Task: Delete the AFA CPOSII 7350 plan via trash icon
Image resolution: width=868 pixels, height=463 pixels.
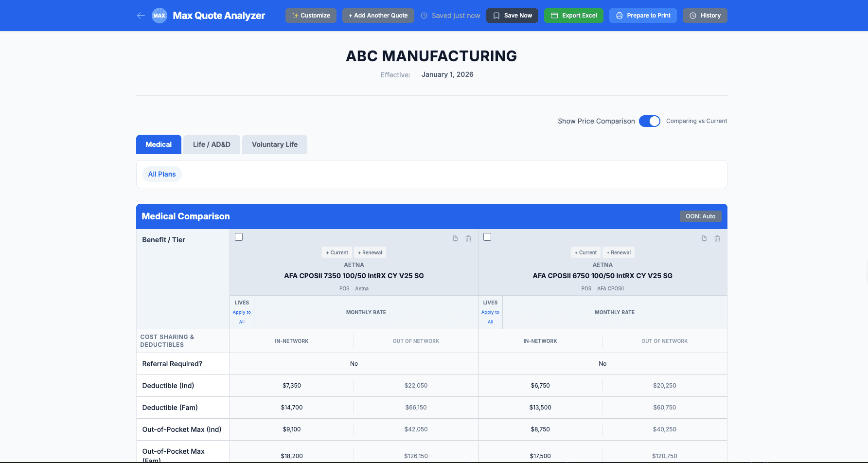Action: (x=468, y=239)
